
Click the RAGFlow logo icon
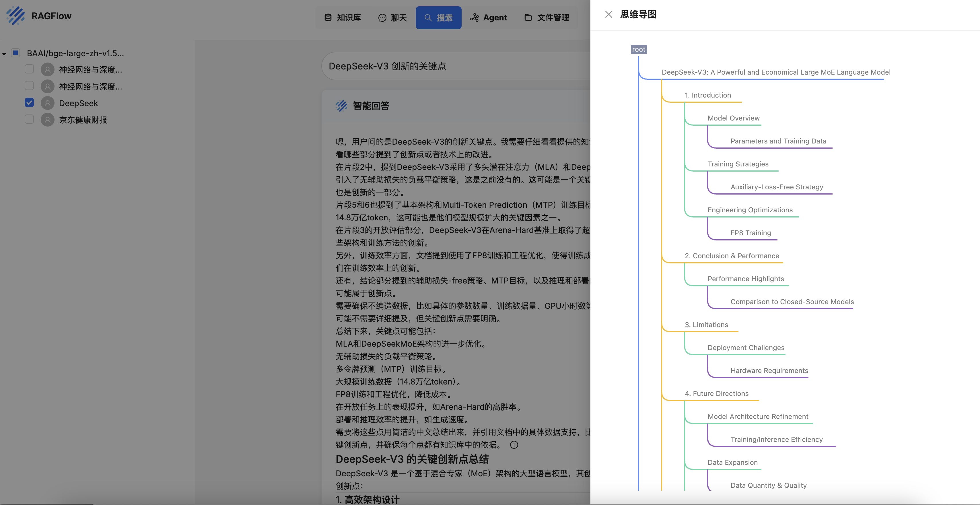15,15
